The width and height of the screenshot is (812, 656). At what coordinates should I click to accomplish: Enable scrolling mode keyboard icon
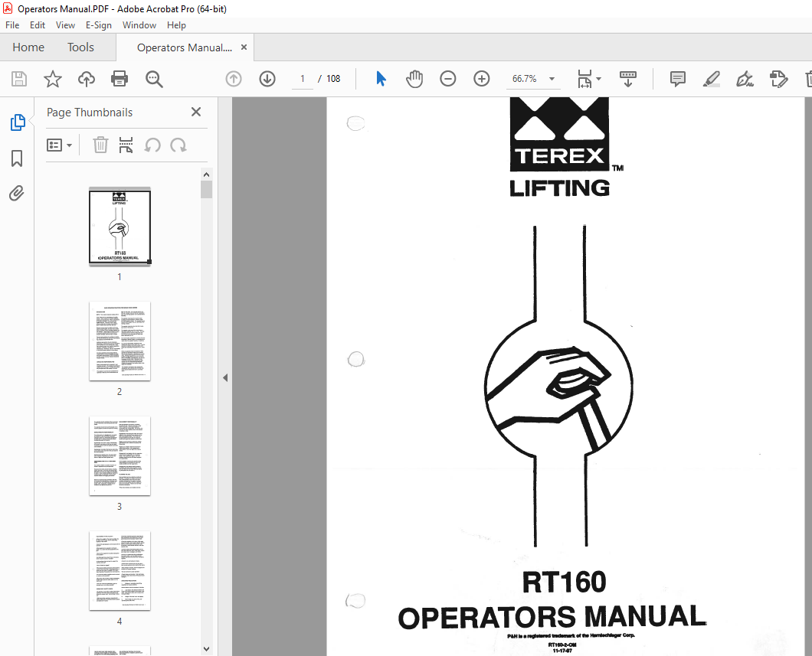(628, 79)
